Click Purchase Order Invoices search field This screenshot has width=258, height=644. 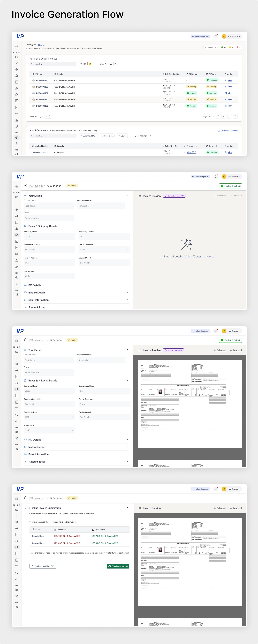pyautogui.click(x=53, y=64)
